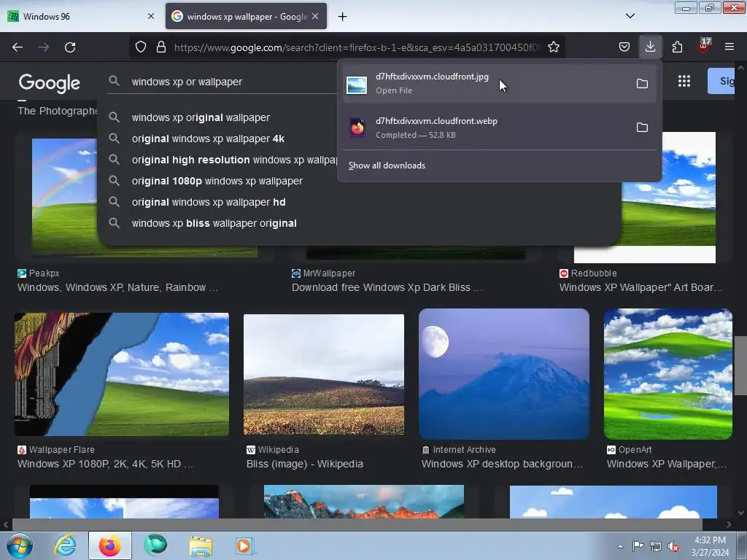Open the ad blocker extension with badge 17

coord(704,46)
